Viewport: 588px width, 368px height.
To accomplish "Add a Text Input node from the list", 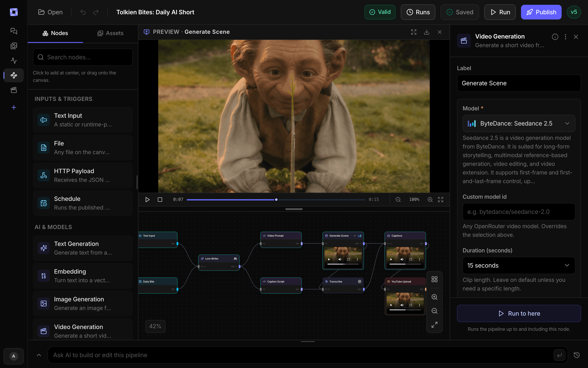I will coord(83,120).
